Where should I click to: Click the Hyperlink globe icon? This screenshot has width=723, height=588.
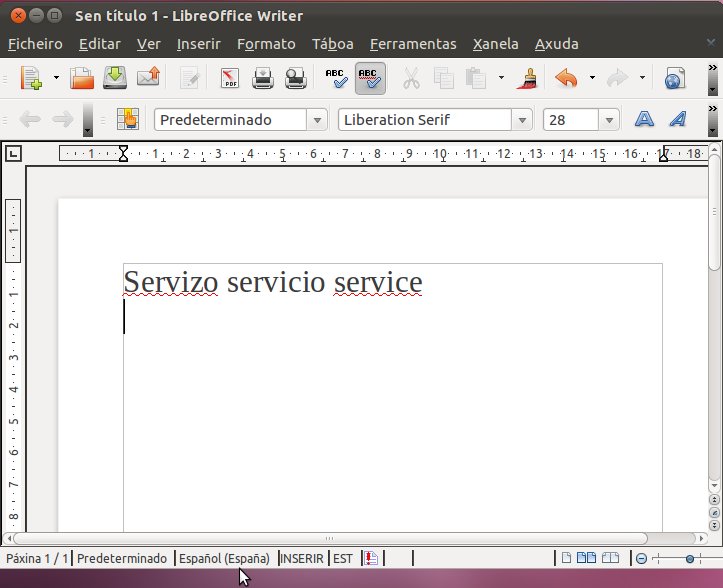675,78
